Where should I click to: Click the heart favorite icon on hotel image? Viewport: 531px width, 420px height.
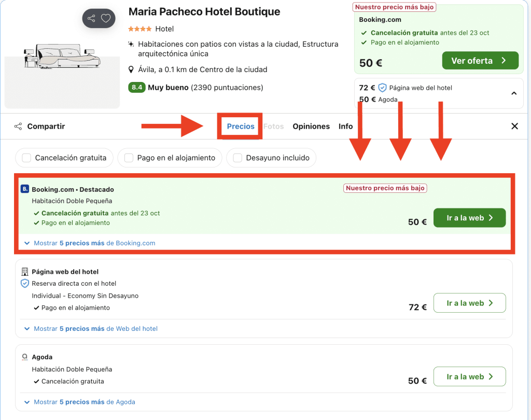coord(106,19)
